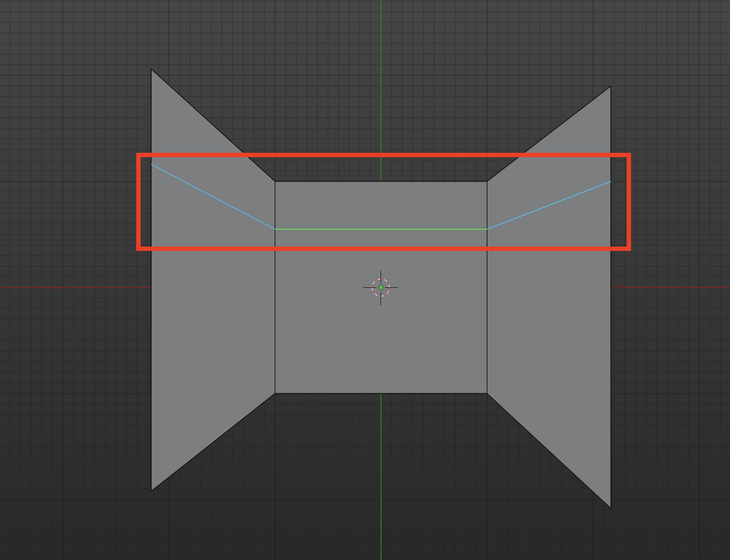Select the uppermost corner vertex of left face
This screenshot has height=560, width=730.
click(x=151, y=69)
